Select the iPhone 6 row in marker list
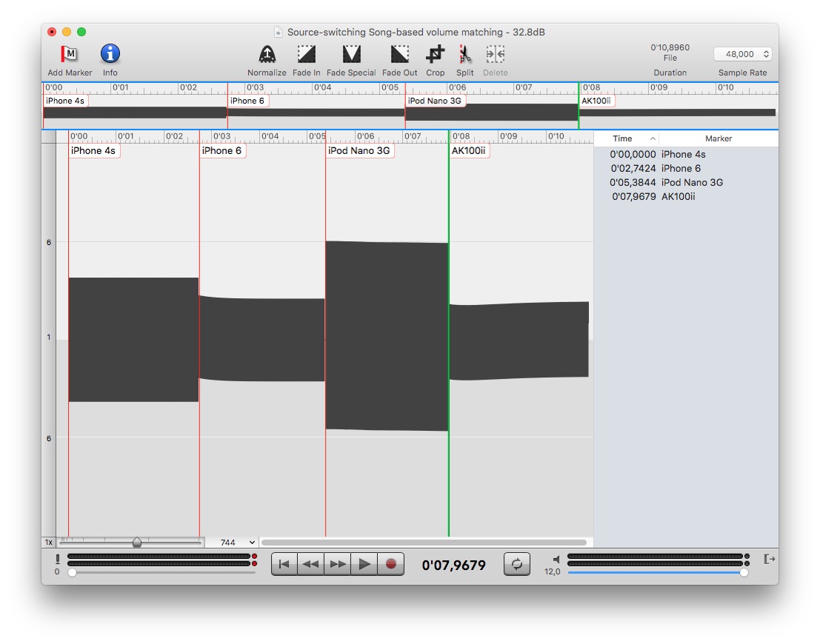820x644 pixels. 686,168
